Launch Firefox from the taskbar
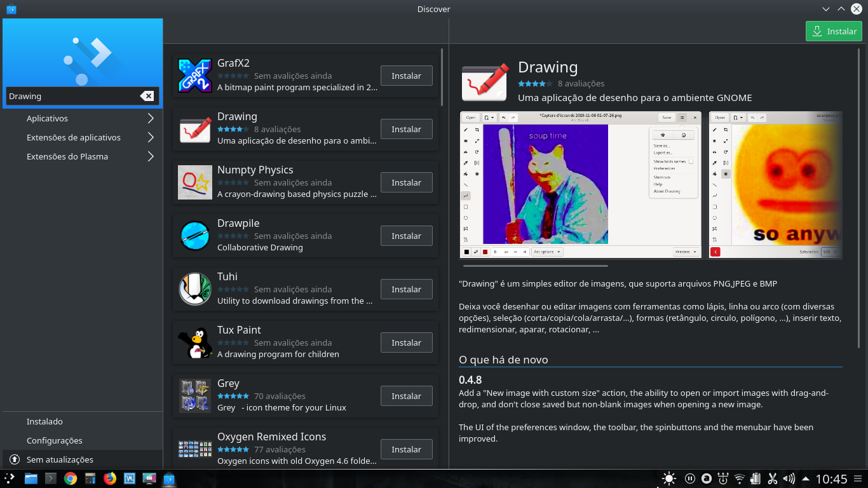This screenshot has width=868, height=488. click(109, 478)
